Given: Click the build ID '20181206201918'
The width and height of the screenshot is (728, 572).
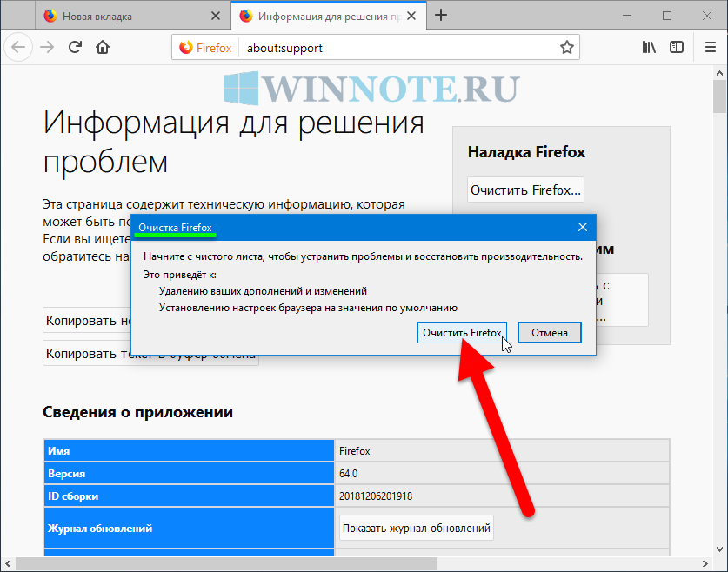Looking at the screenshot, I should tap(376, 496).
